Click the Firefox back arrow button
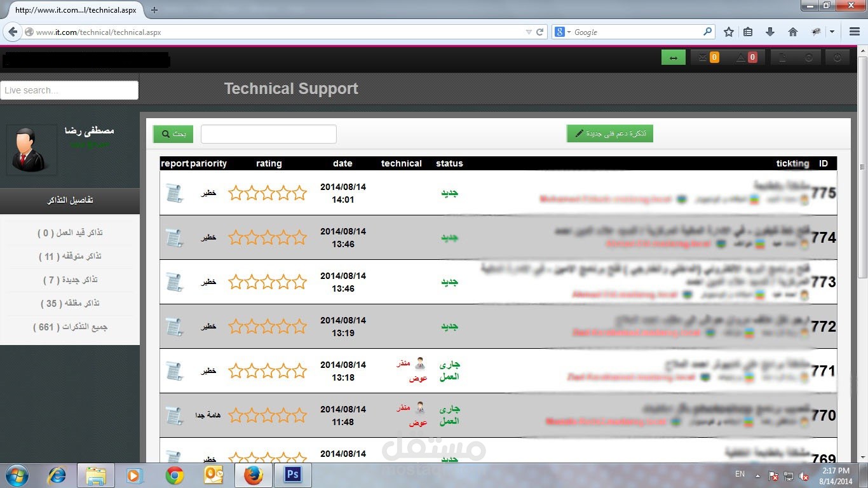The width and height of the screenshot is (868, 488). (x=12, y=31)
